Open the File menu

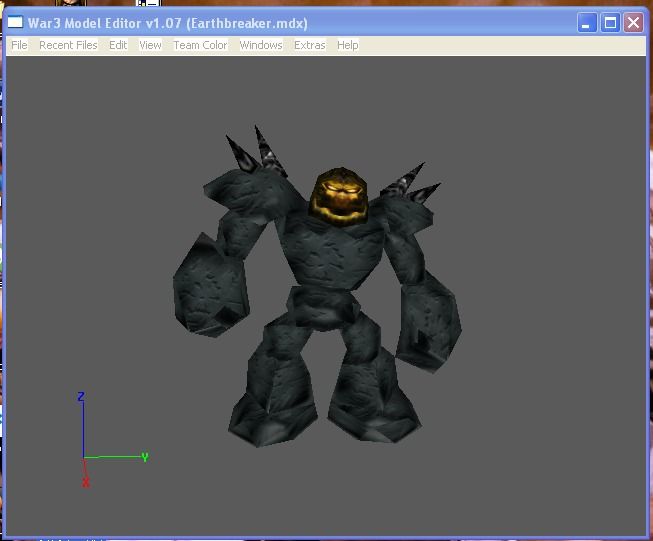pos(19,45)
